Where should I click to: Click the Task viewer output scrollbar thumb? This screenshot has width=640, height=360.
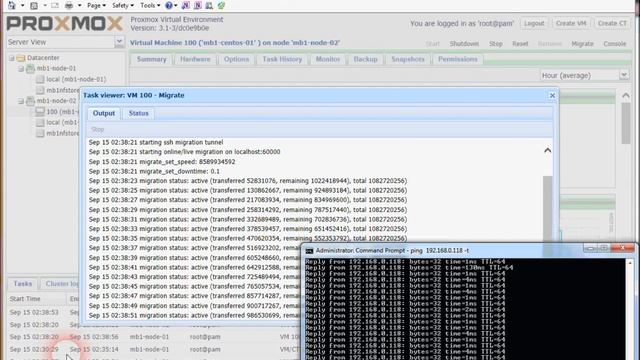click(547, 210)
